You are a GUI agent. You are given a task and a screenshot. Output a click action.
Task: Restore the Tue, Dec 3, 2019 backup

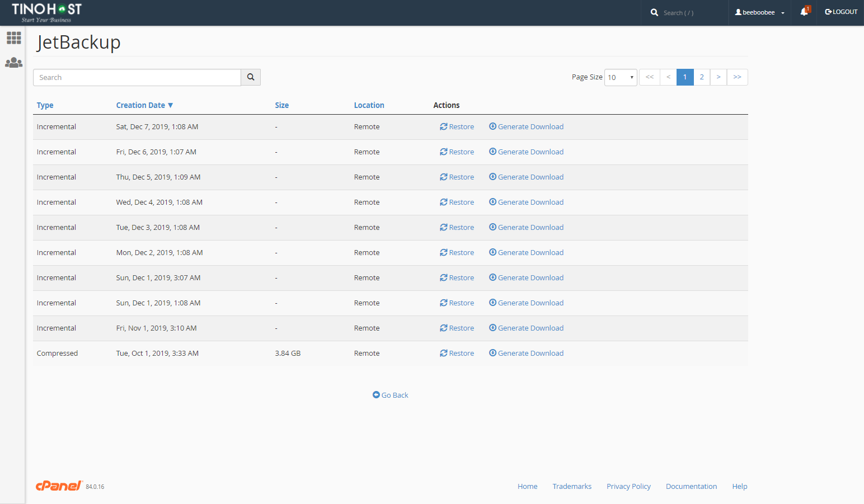(457, 228)
